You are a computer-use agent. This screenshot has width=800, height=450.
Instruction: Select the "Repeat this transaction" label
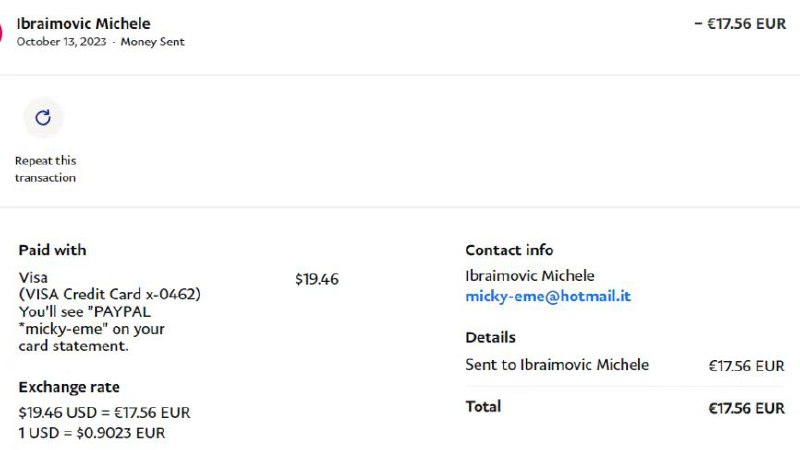tap(45, 169)
